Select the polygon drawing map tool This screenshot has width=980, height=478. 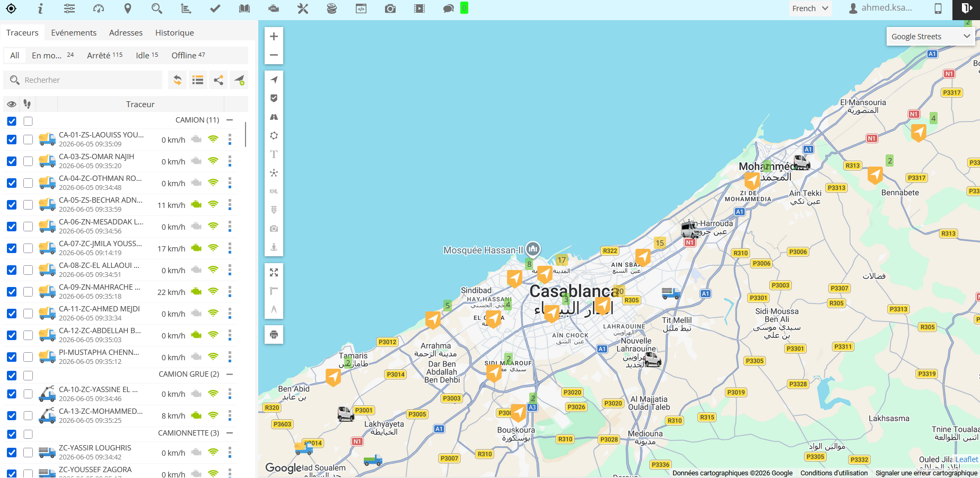(x=274, y=135)
